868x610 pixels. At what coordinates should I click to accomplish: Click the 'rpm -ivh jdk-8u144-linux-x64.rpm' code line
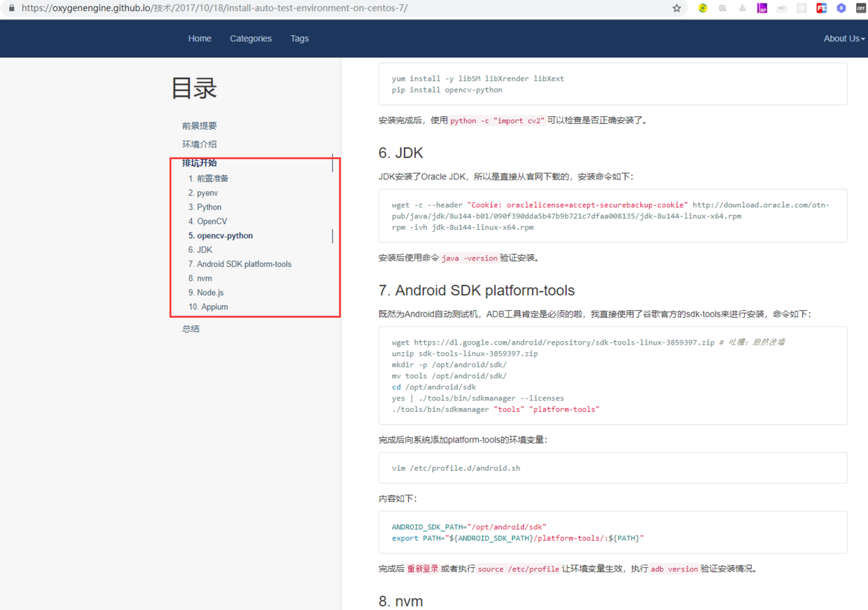tap(462, 227)
